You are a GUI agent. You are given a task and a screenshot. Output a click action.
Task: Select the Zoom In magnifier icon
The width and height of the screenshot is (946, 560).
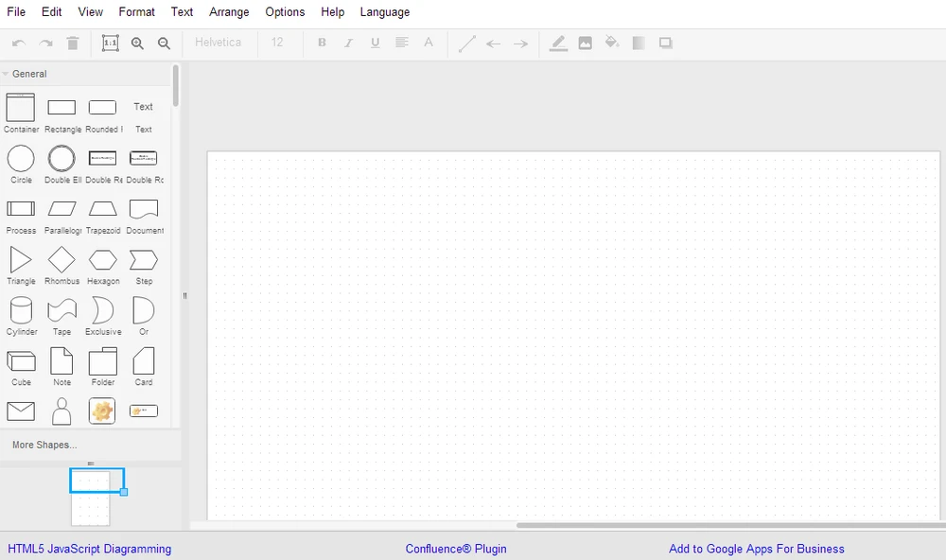(138, 43)
